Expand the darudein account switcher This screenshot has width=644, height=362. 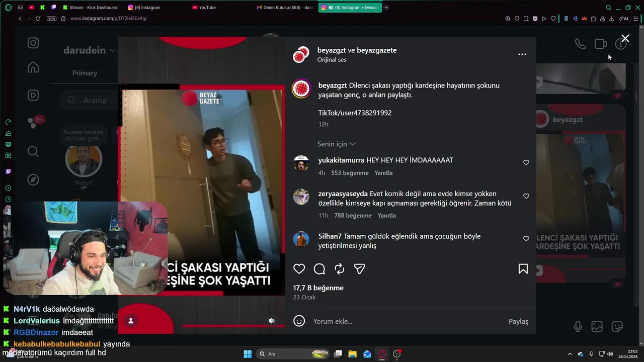[89, 50]
